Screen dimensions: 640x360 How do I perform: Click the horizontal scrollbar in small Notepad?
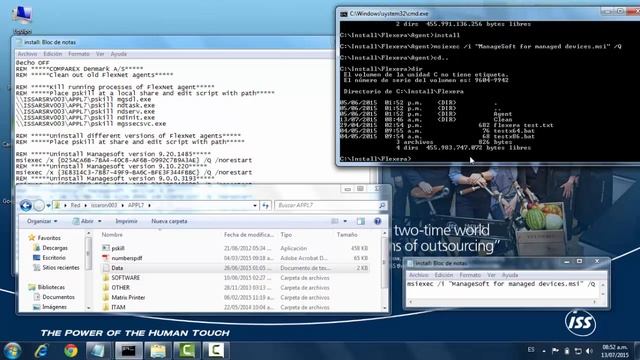tap(502, 302)
